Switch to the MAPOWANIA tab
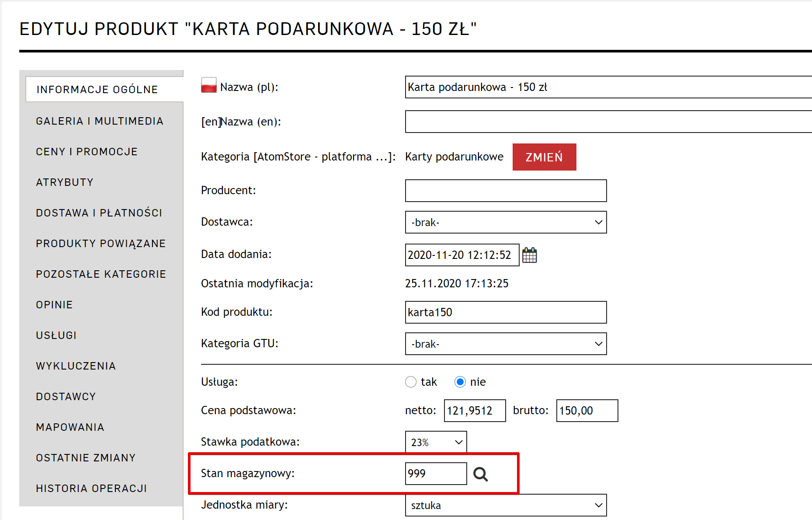The width and height of the screenshot is (812, 520). pos(70,427)
